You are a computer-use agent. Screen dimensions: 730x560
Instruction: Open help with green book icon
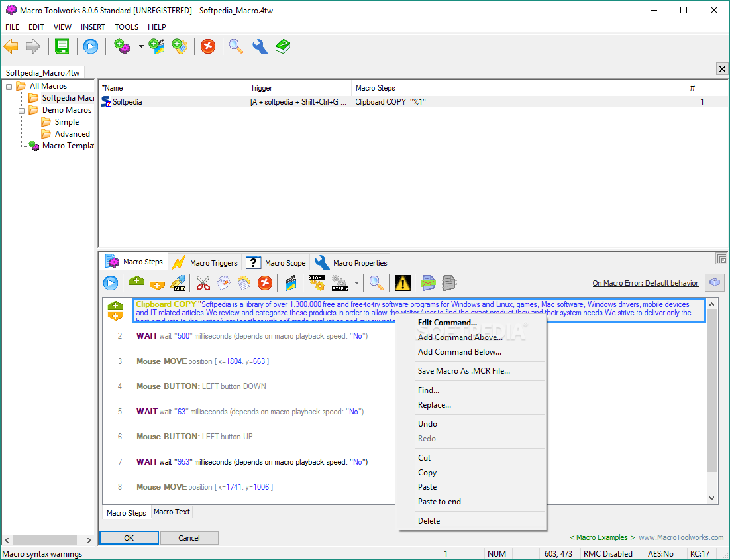tap(283, 46)
